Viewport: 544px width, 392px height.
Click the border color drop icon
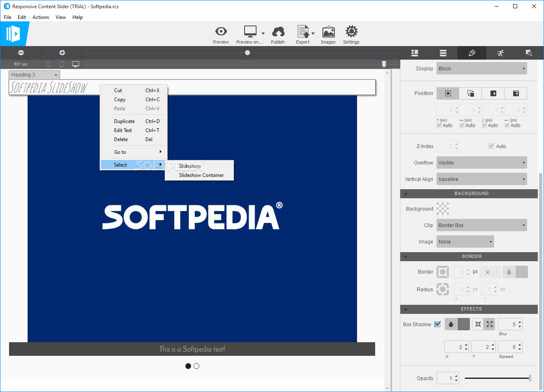coord(509,272)
